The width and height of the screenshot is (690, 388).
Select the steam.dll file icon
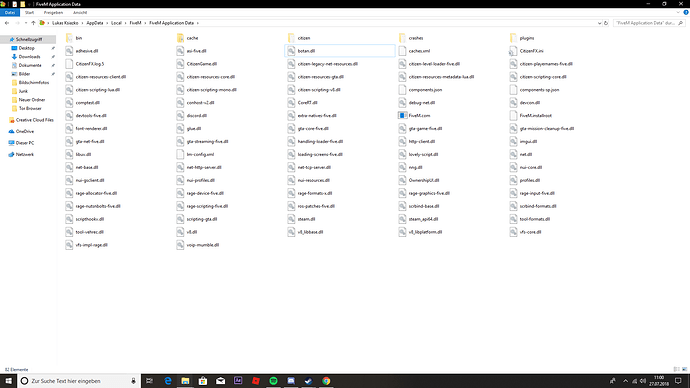point(291,219)
